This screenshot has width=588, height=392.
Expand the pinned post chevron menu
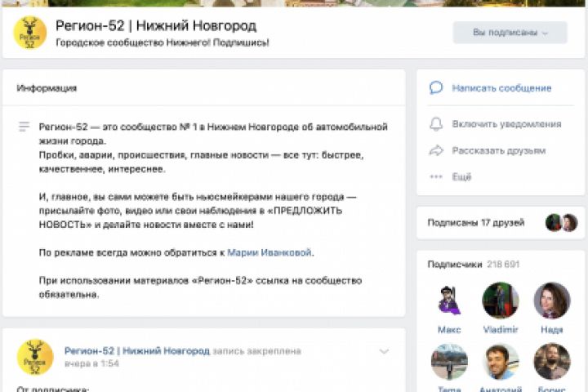384,351
